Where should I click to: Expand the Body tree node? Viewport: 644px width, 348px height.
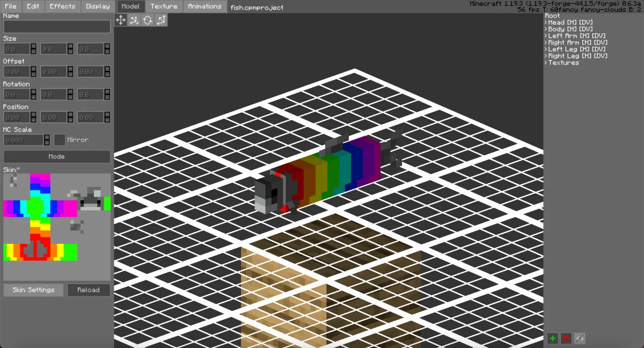(546, 29)
